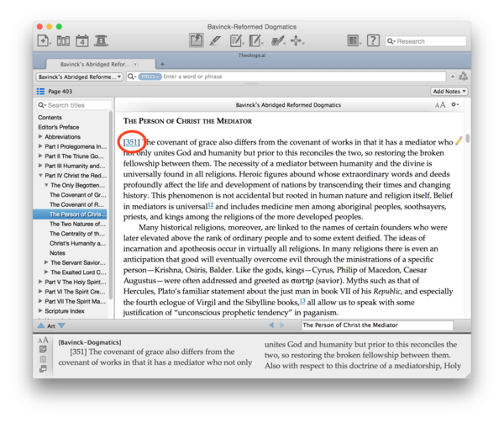This screenshot has height=423, width=504.
Task: Click the sidebar contents scrollbar
Action: click(x=111, y=205)
